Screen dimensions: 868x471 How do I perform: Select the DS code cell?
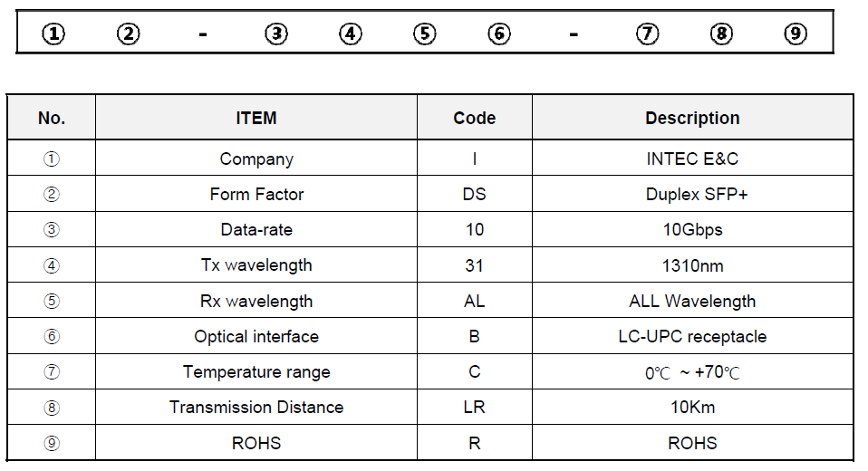point(475,194)
